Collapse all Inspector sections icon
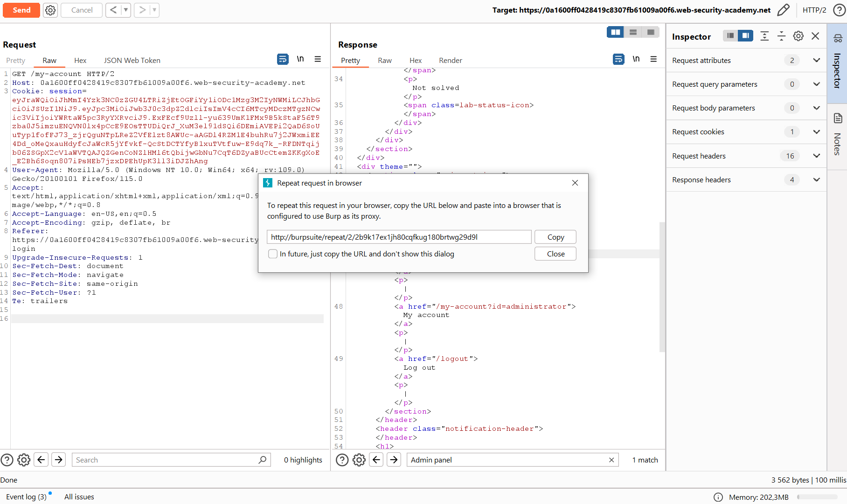 click(x=782, y=36)
